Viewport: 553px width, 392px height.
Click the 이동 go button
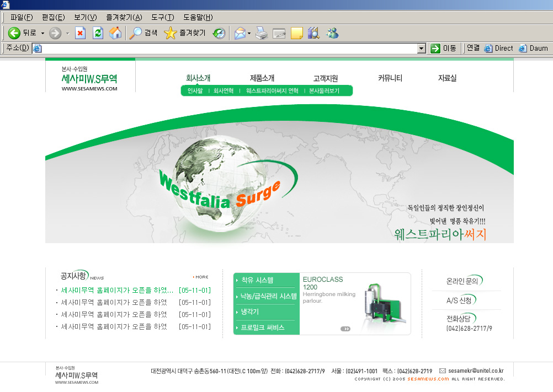[x=444, y=49]
